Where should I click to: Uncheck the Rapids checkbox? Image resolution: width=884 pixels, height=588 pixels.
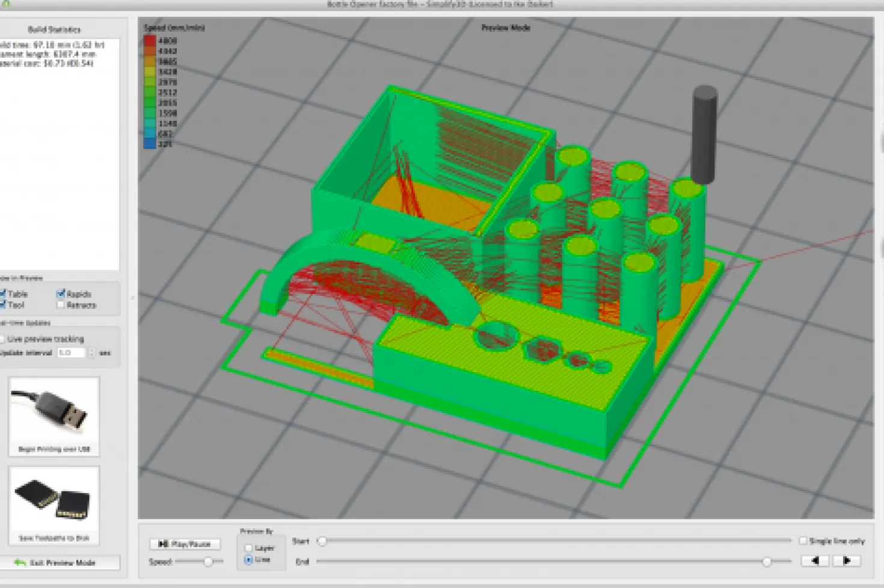click(x=61, y=294)
